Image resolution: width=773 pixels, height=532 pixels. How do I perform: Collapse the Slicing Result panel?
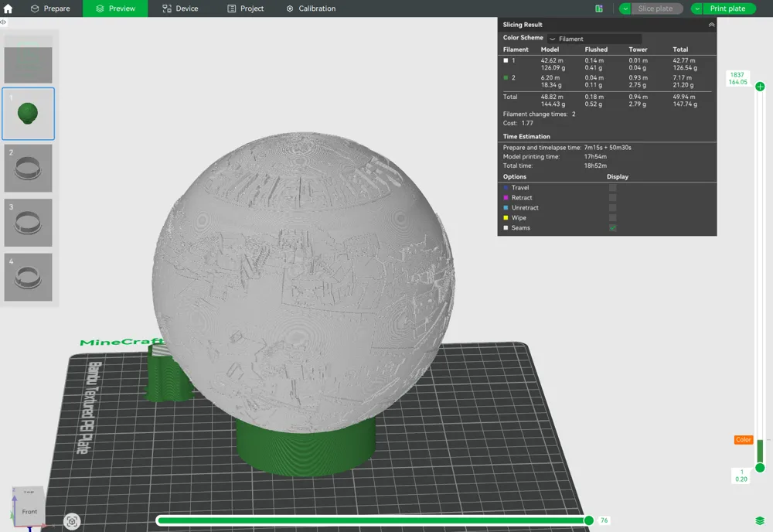pyautogui.click(x=711, y=25)
